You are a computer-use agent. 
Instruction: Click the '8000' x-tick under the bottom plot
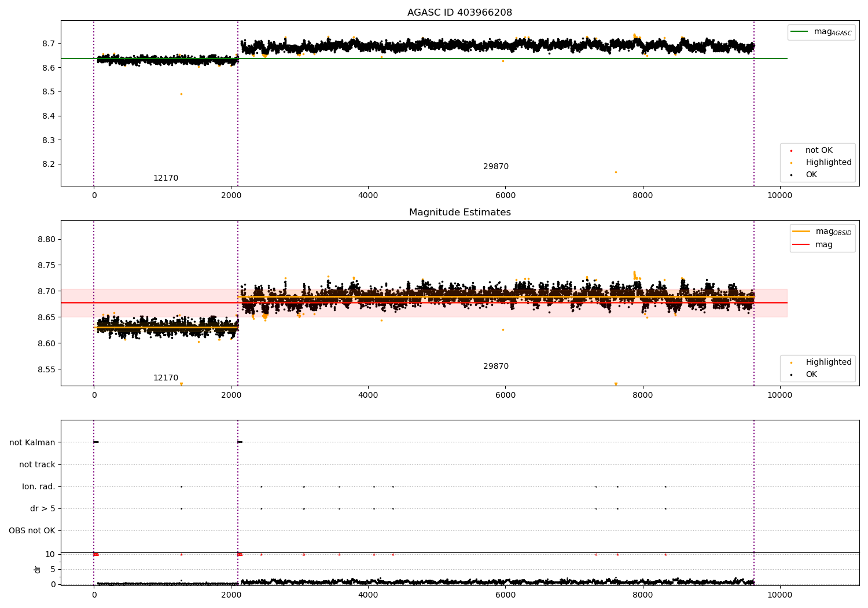pos(642,595)
